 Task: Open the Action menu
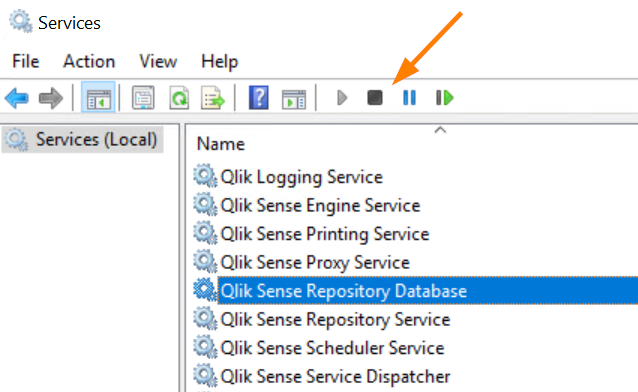tap(89, 61)
